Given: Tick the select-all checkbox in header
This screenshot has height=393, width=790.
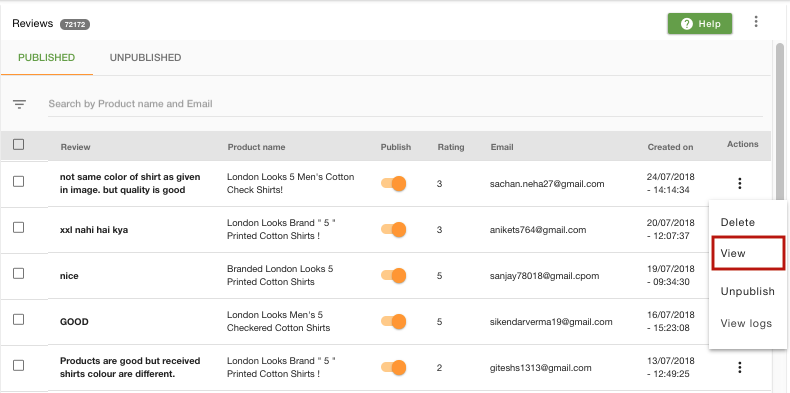Looking at the screenshot, I should pos(19,145).
